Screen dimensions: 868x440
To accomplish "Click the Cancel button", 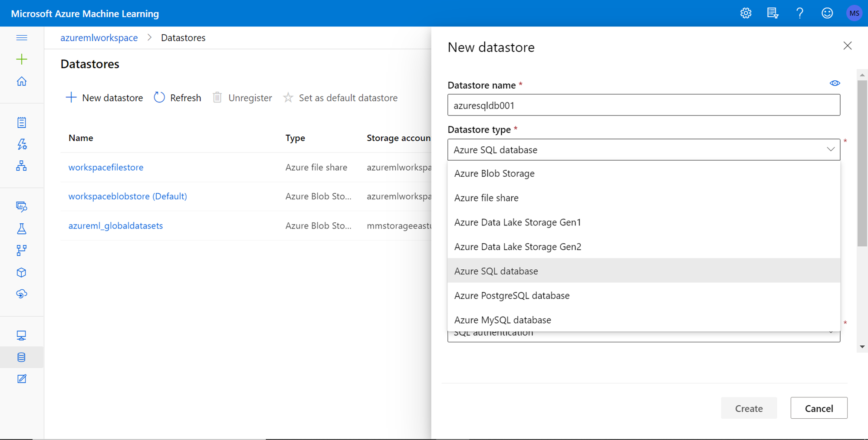I will (819, 408).
